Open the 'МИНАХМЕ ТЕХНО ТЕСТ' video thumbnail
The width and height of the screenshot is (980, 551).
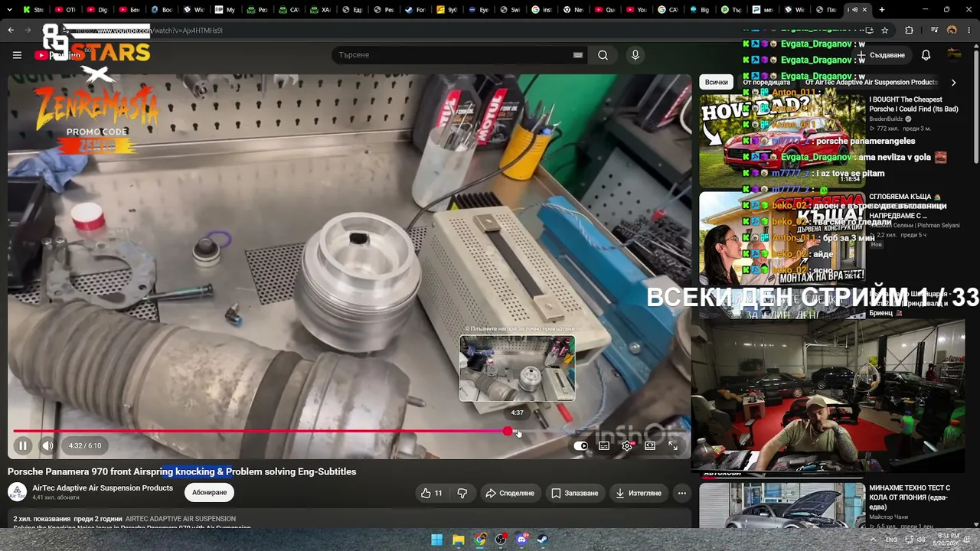(782, 505)
